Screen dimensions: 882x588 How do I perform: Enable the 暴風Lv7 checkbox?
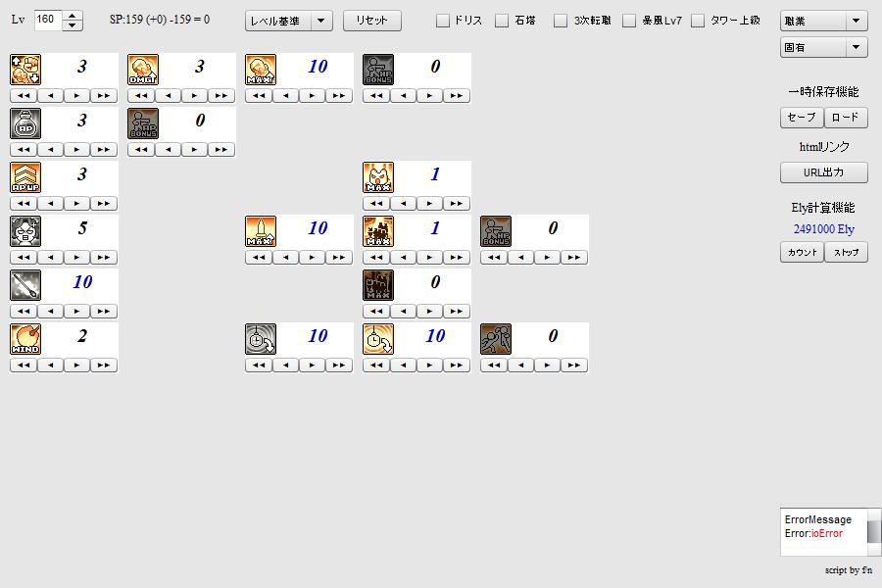click(x=629, y=21)
